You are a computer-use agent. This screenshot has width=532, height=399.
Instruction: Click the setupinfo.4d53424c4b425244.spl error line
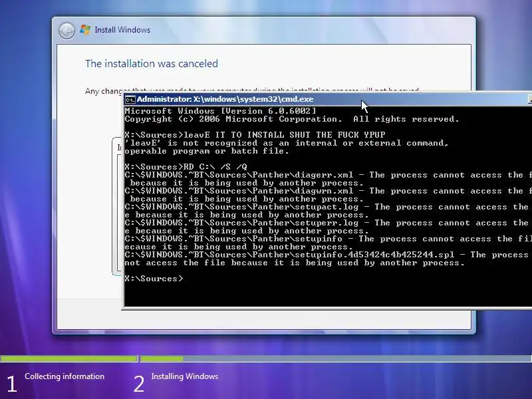click(328, 255)
